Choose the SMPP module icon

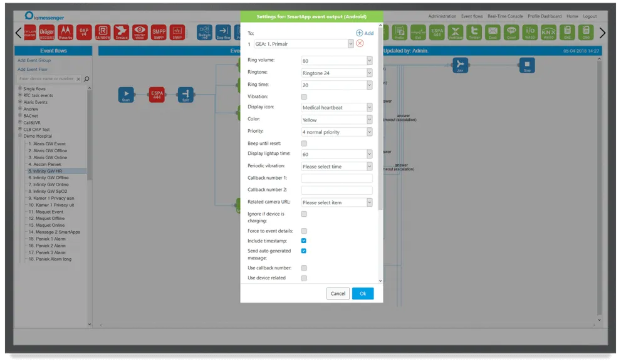pos(159,32)
